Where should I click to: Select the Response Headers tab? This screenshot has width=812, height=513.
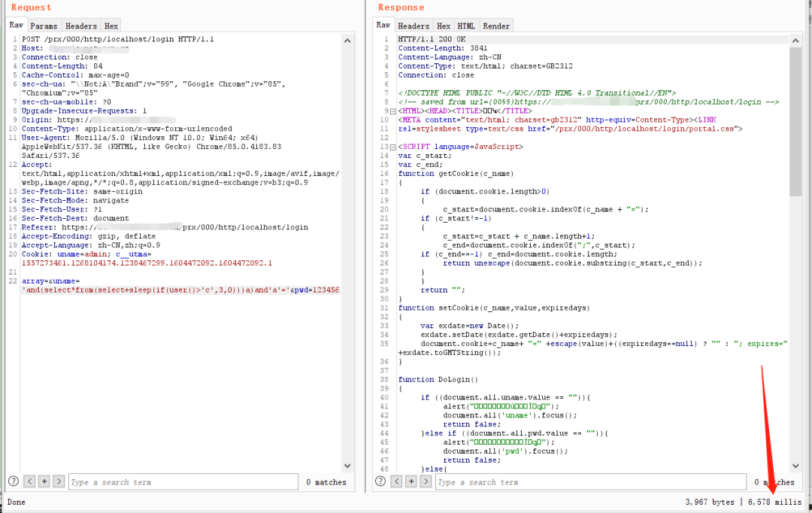414,26
